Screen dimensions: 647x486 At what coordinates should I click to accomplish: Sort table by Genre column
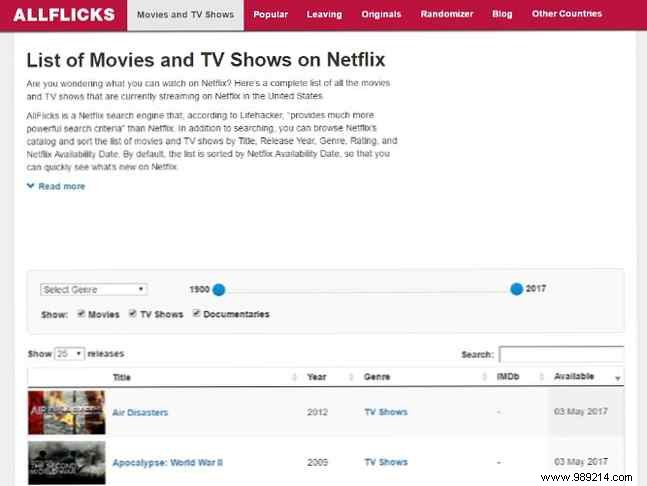(x=377, y=377)
